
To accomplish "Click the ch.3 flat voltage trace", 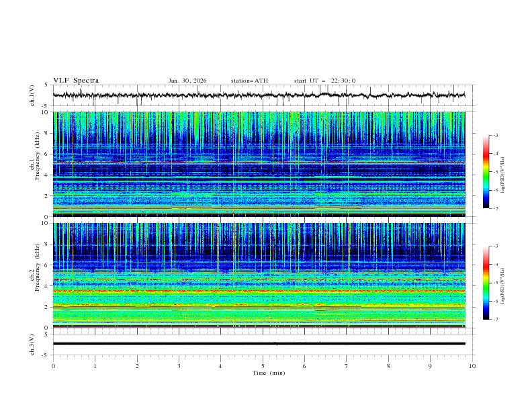I will click(259, 344).
